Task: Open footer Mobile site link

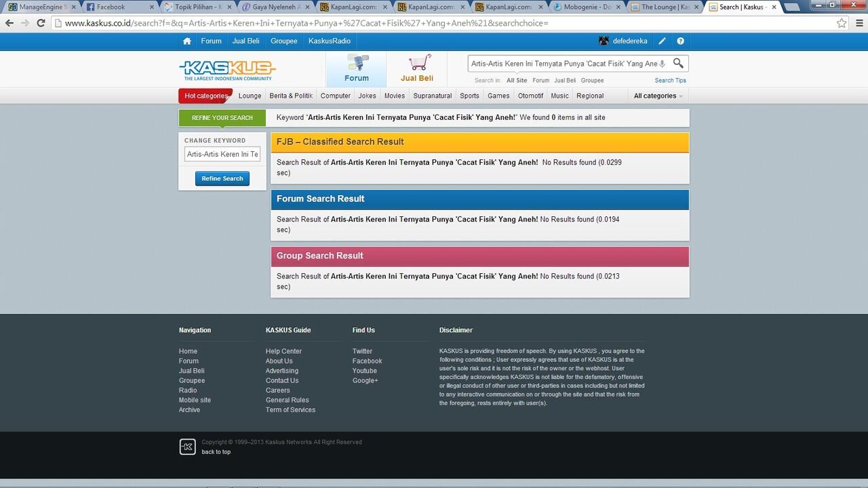Action: pos(195,400)
